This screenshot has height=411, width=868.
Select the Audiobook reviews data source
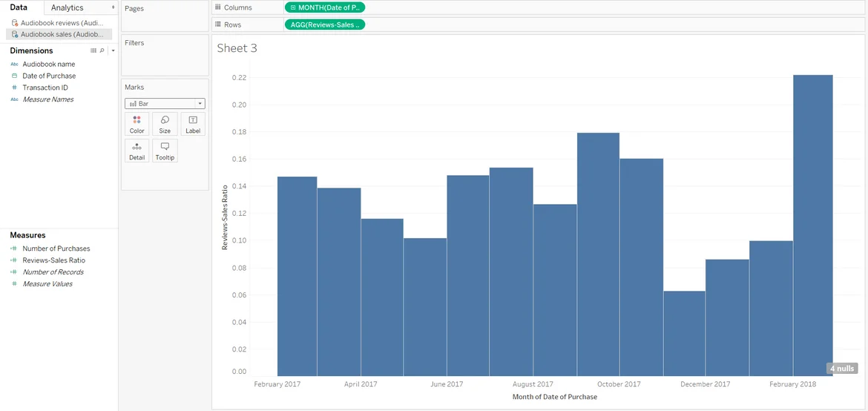[61, 23]
